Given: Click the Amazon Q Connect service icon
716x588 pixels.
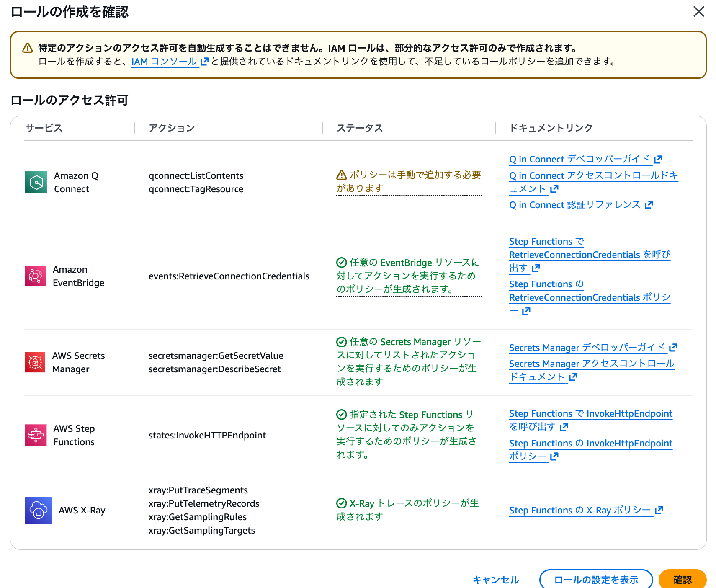Looking at the screenshot, I should click(x=36, y=182).
